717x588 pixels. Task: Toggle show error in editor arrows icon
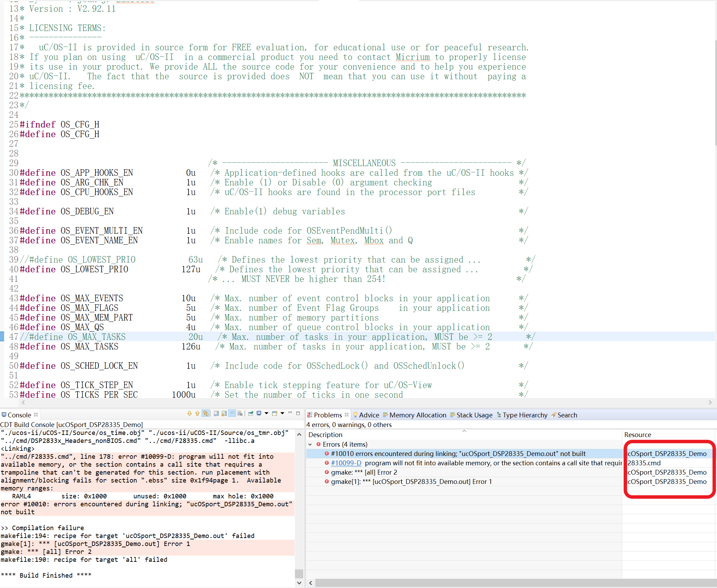pyautogui.click(x=206, y=414)
